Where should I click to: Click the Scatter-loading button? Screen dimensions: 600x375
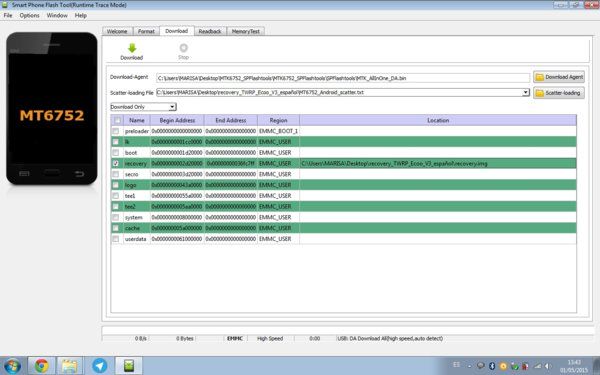(559, 93)
